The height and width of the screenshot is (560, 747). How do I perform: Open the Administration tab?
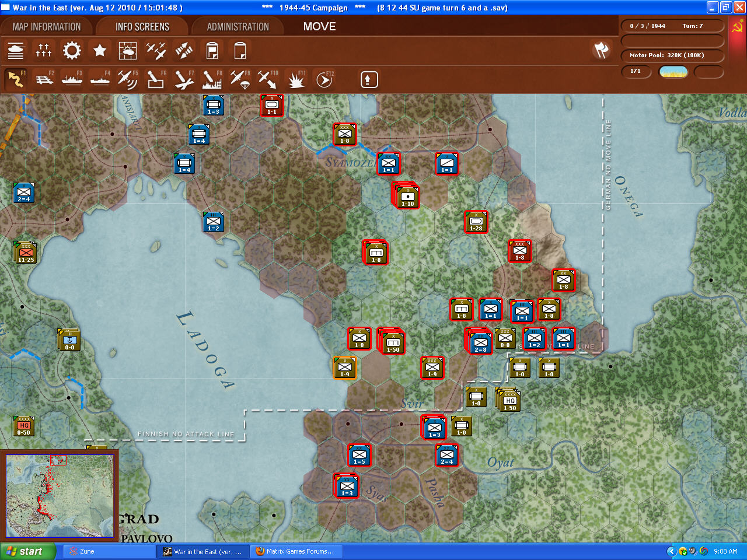click(238, 27)
